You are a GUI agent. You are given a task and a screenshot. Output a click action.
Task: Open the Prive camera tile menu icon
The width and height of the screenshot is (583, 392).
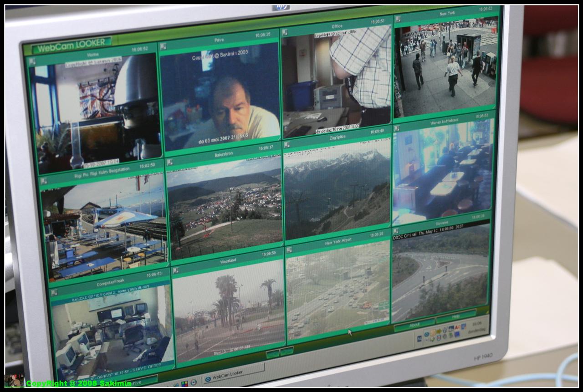tap(163, 46)
